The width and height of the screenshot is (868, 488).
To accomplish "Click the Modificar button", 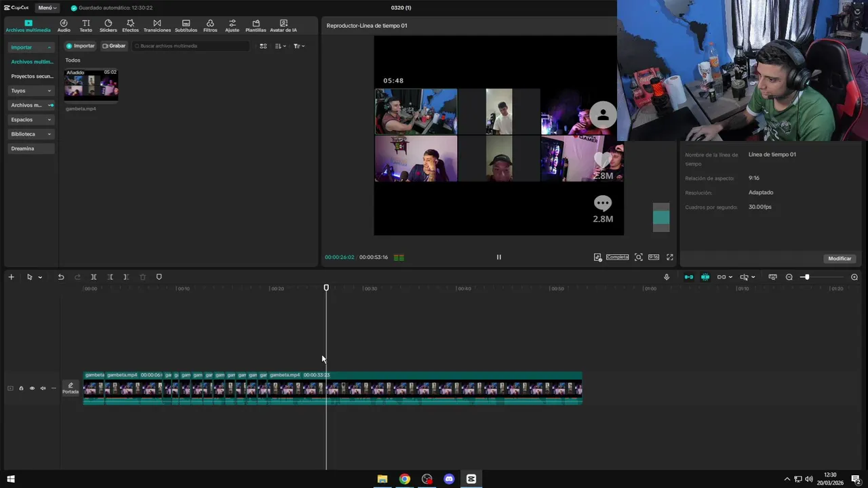I will tap(840, 258).
